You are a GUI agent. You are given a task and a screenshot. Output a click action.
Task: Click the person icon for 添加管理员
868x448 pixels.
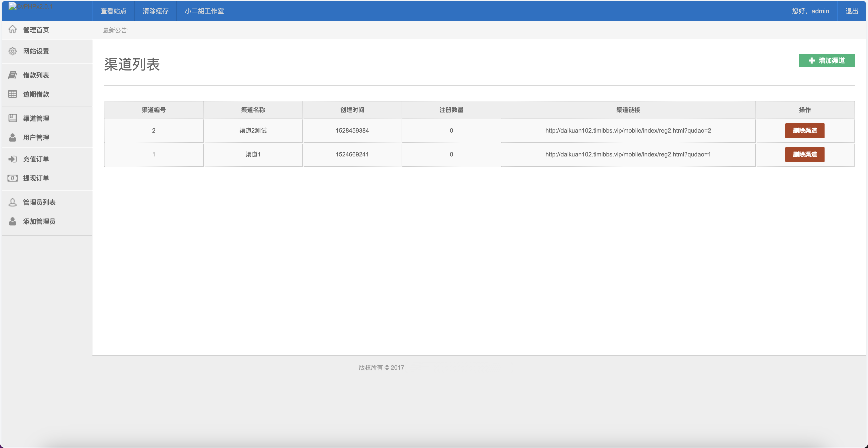coord(13,221)
